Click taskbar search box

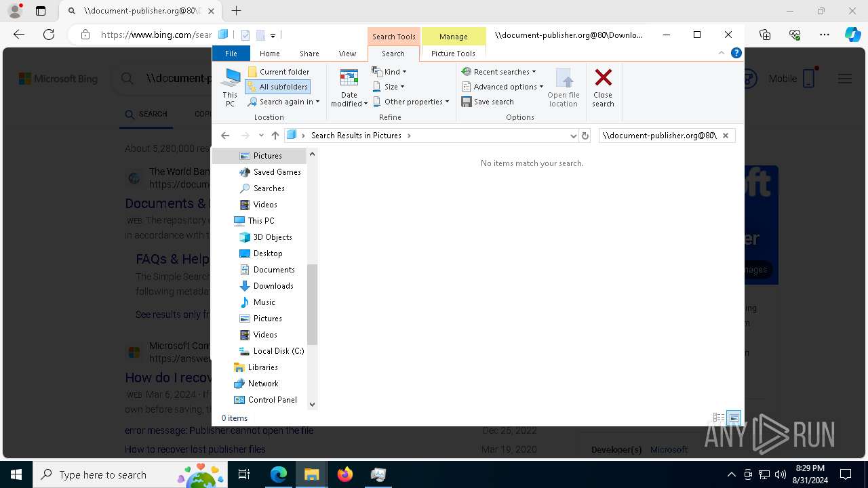pos(130,474)
